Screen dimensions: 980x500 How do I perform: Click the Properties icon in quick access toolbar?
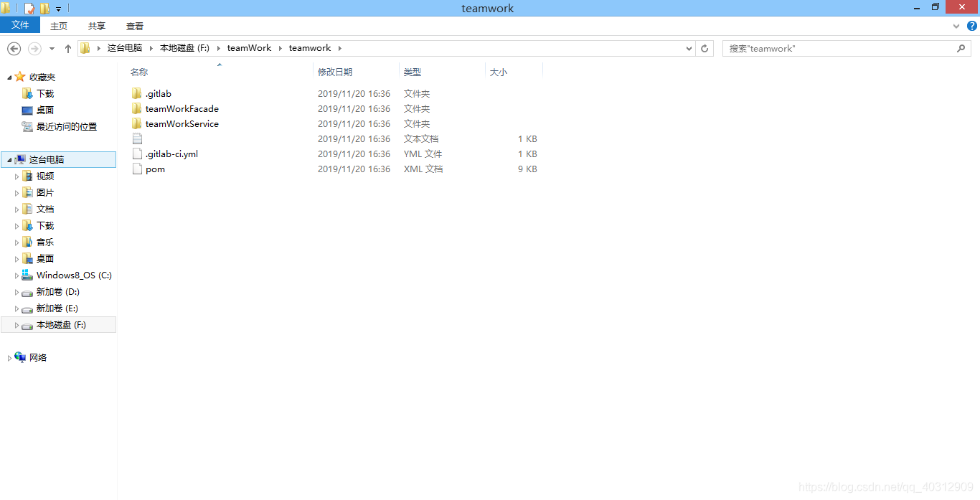tap(29, 9)
